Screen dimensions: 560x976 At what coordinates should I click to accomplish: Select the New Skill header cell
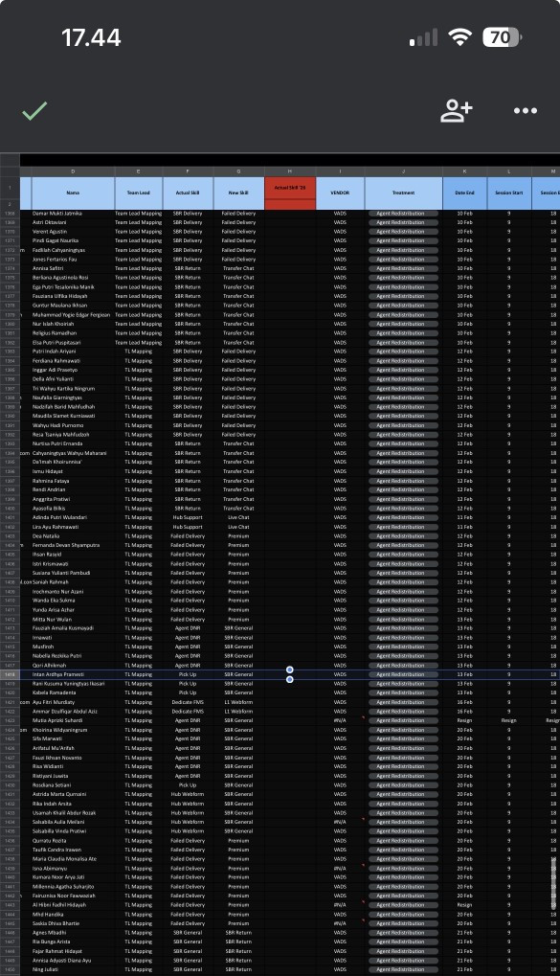[x=238, y=193]
